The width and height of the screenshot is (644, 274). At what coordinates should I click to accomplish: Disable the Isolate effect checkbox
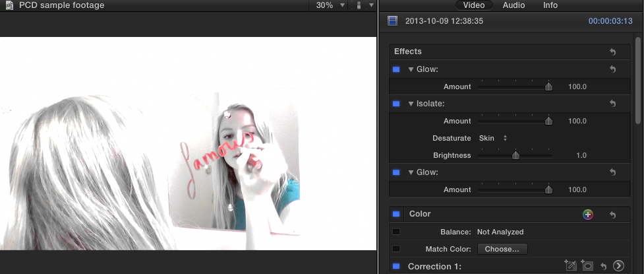point(396,104)
